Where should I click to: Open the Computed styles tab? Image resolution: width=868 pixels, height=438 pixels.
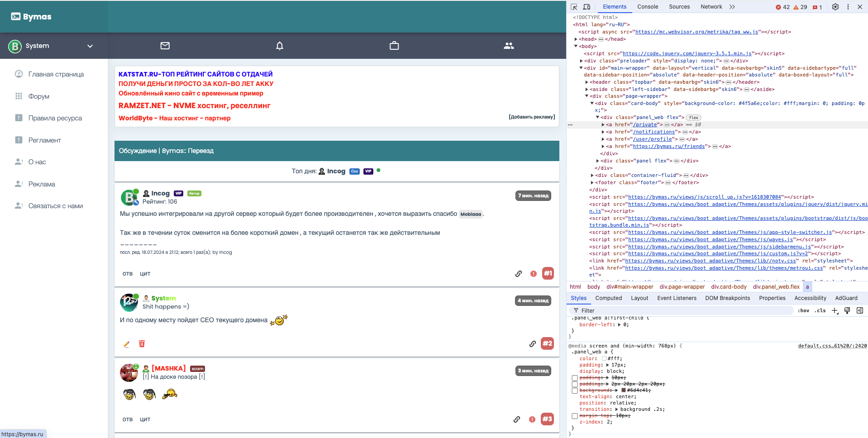pos(608,298)
